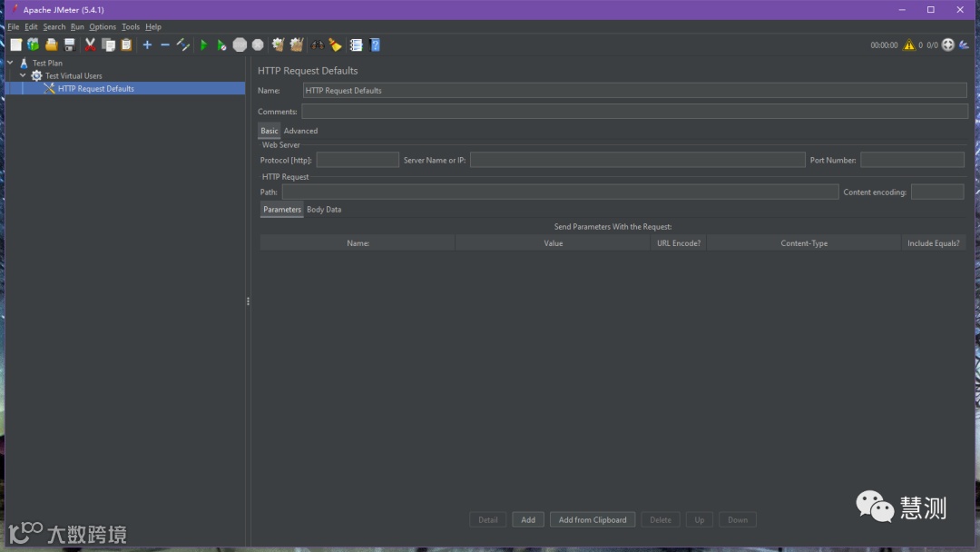Screen dimensions: 980x552
Task: Open Search with binoculars icon
Action: (318, 44)
